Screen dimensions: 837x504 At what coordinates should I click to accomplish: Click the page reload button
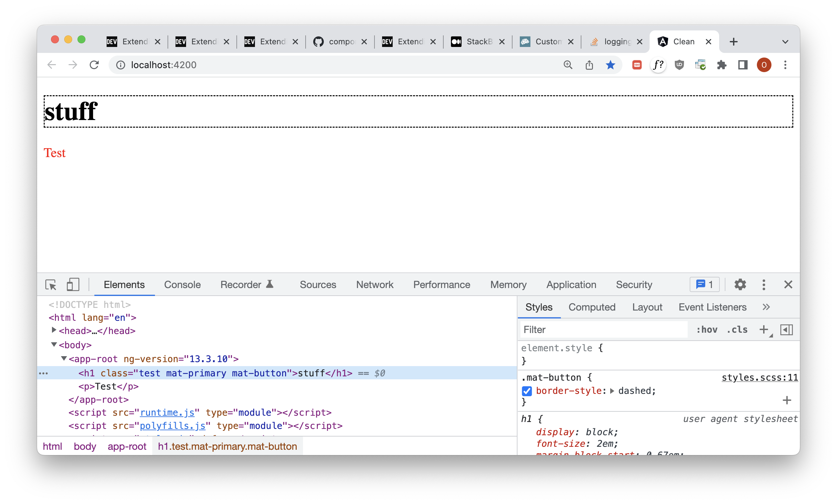click(94, 65)
